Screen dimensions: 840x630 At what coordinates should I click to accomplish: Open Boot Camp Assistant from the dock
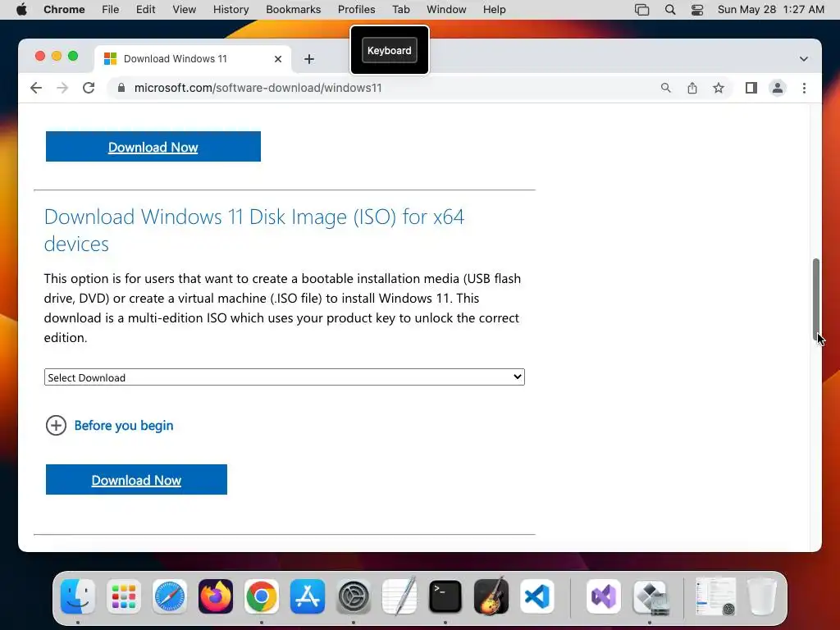click(650, 596)
